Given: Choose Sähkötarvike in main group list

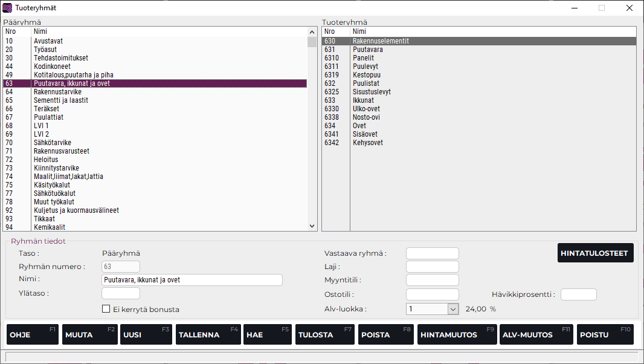Looking at the screenshot, I should point(53,143).
